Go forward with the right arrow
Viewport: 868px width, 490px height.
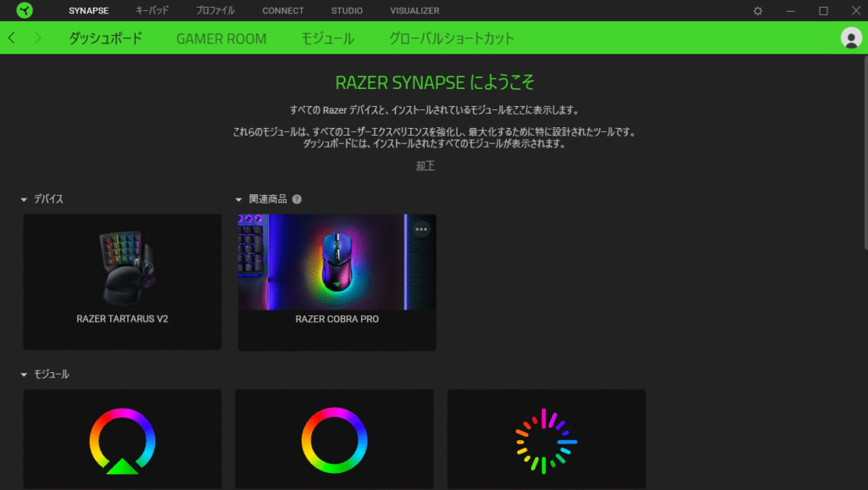[x=37, y=37]
